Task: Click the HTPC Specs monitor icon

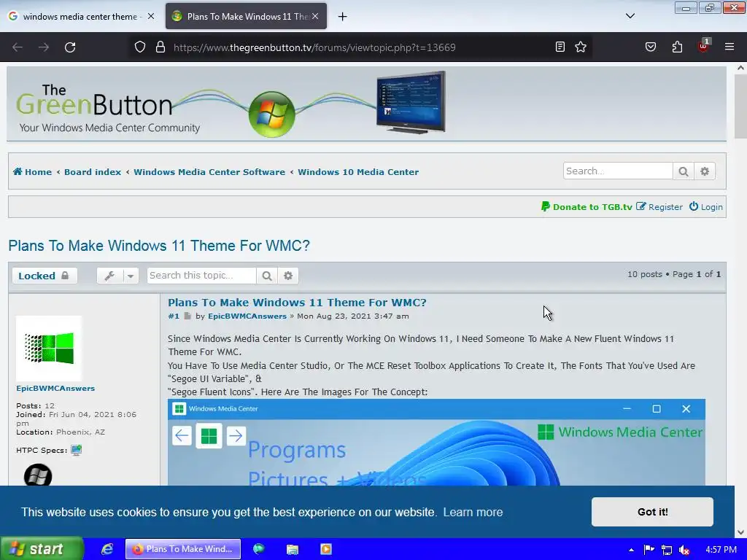Action: [76, 450]
